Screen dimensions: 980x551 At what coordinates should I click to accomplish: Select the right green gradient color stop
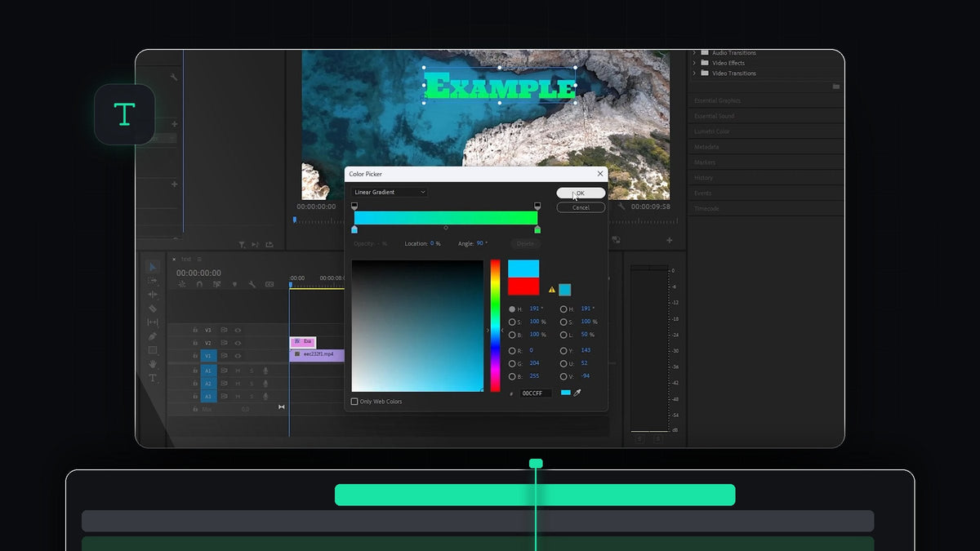click(537, 229)
